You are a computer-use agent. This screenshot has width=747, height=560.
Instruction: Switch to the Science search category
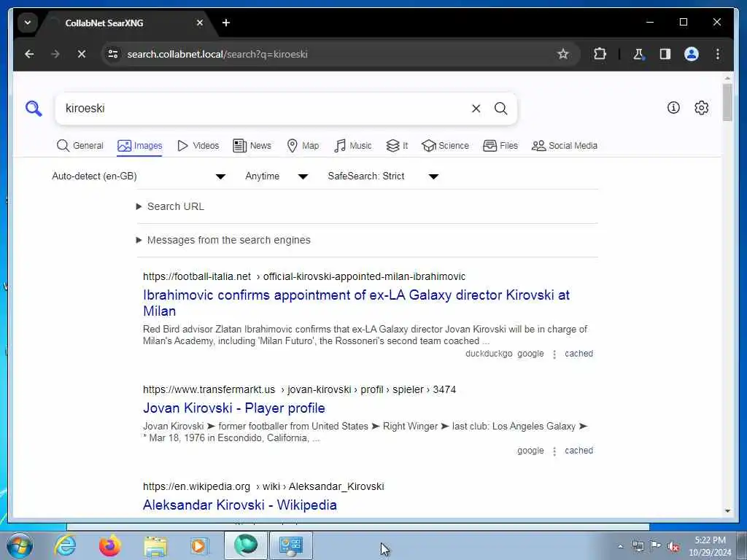click(x=446, y=146)
